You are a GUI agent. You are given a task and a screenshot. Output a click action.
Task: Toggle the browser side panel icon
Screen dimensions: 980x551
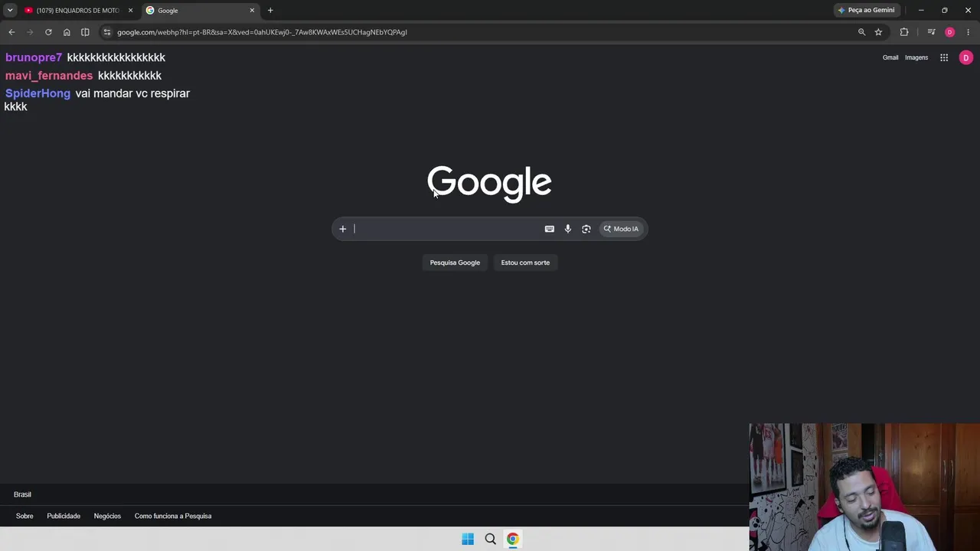(x=85, y=32)
